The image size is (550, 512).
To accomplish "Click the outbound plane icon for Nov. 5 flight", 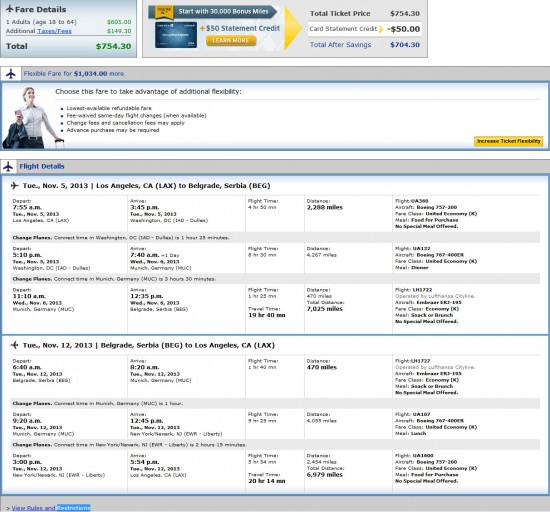I will [x=14, y=185].
